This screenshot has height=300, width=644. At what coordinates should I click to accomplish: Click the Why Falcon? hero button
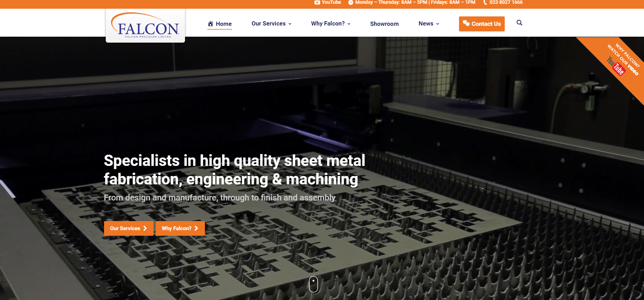(x=180, y=228)
